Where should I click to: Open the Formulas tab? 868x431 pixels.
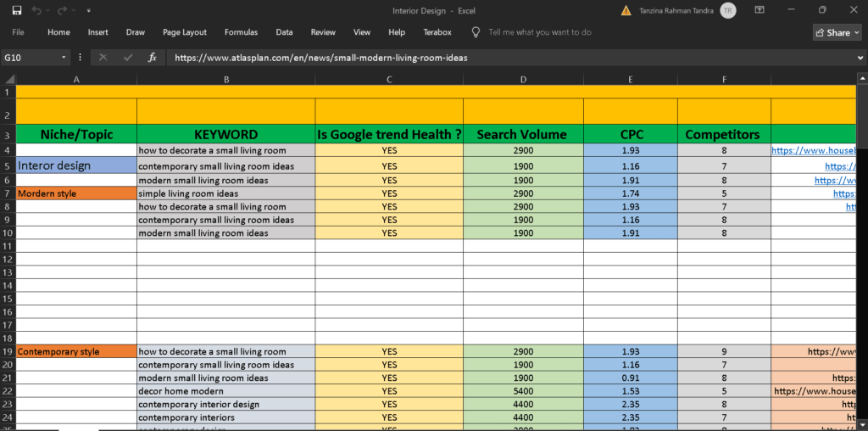[x=241, y=32]
